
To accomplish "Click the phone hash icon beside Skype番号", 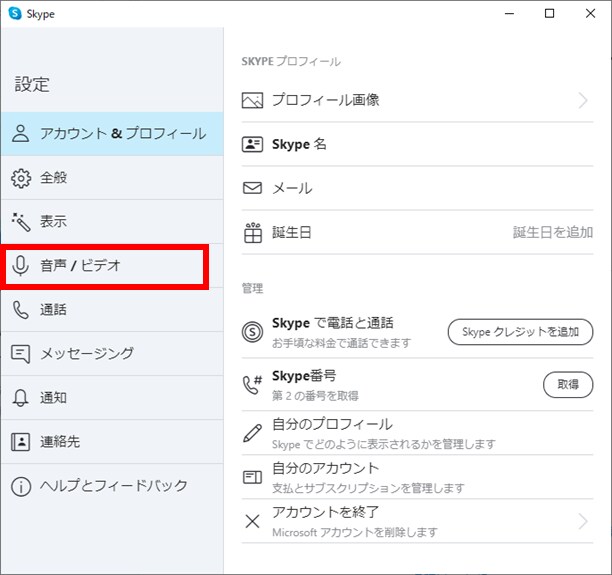I will pos(253,385).
